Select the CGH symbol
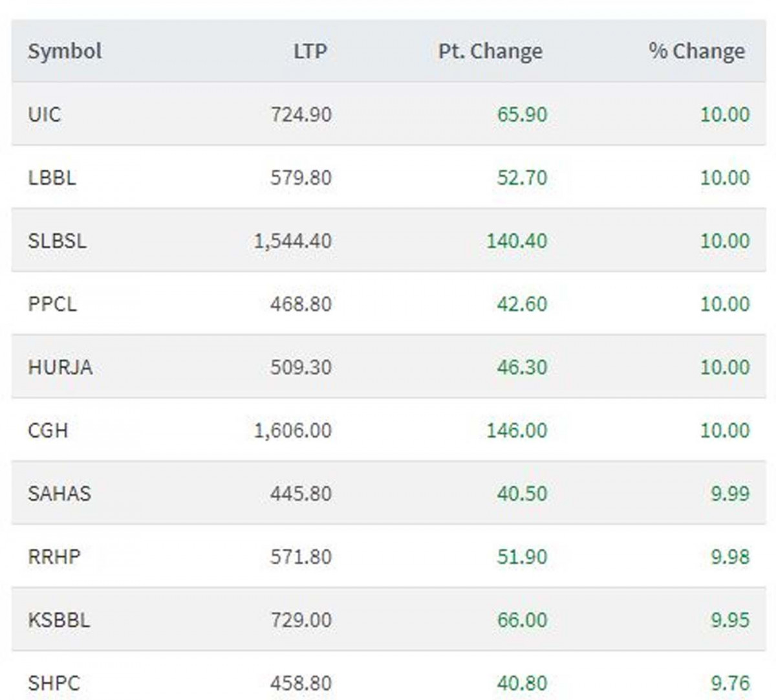776x700 pixels. (x=47, y=430)
